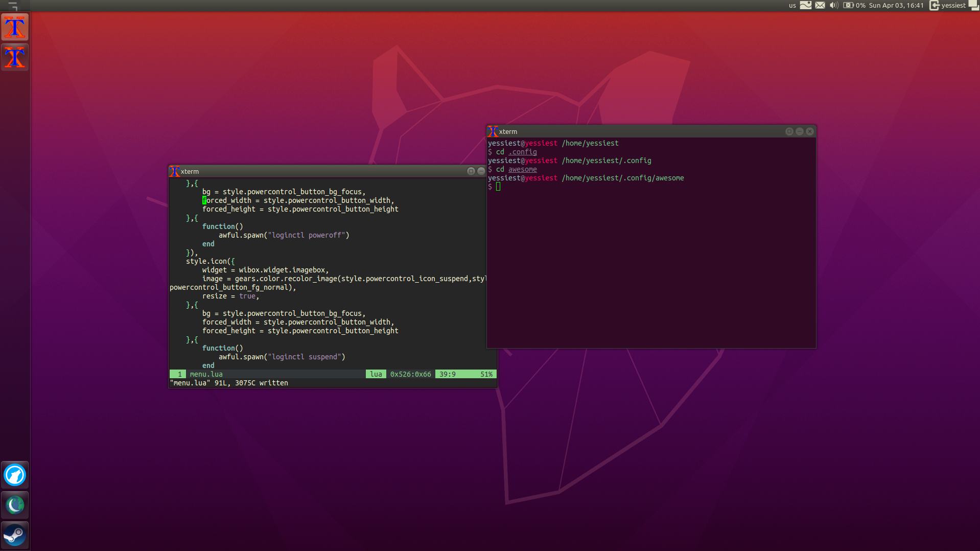Launch the Pale Moon browser from the dock
Viewport: 980px width, 551px height.
pos(15,505)
